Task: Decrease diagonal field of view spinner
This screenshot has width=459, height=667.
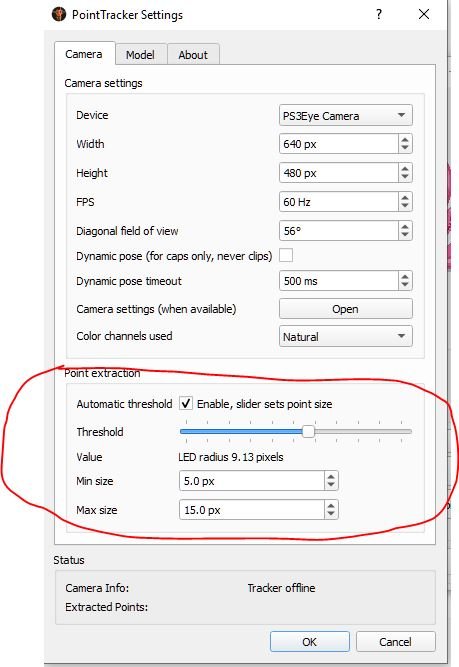Action: (x=405, y=235)
